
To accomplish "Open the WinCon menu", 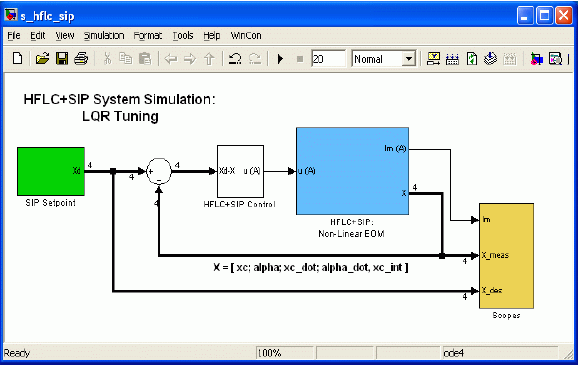I will click(x=246, y=35).
